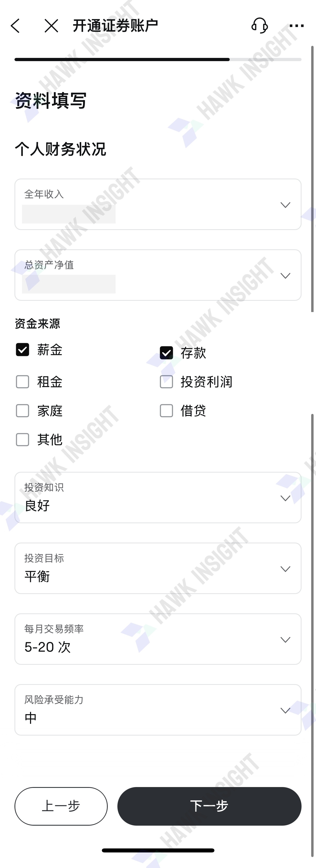
Task: Expand the 全年收入 dropdown
Action: [158, 204]
